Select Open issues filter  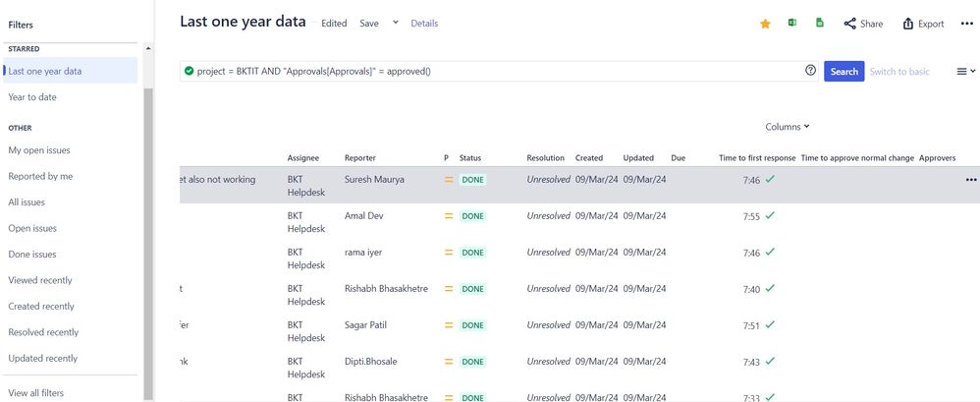click(31, 228)
